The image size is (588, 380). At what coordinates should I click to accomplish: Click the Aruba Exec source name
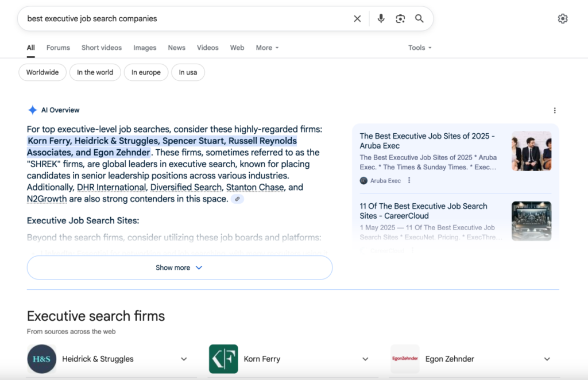385,181
